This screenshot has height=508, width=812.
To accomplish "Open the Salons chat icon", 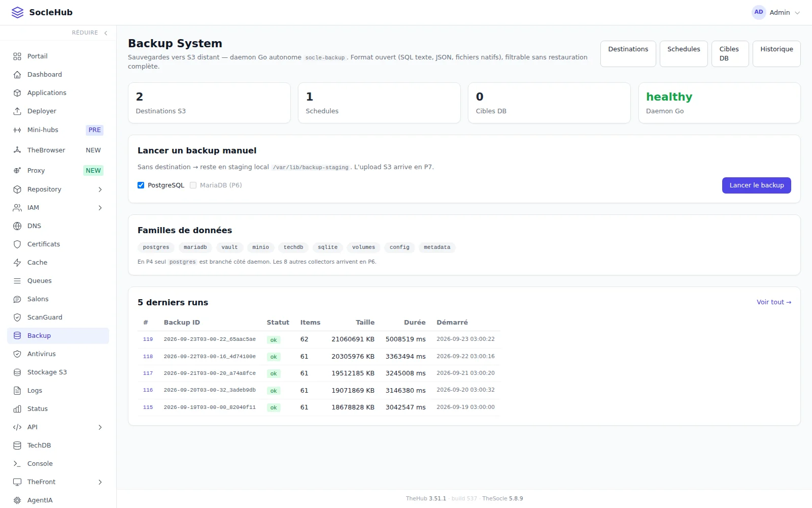I will coord(17,299).
